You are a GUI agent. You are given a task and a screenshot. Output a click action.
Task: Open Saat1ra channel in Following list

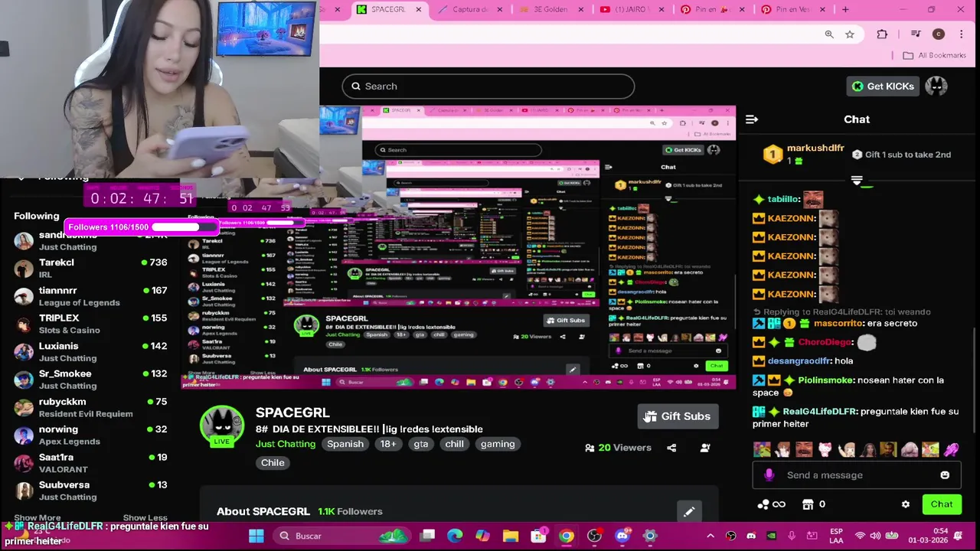(90, 463)
